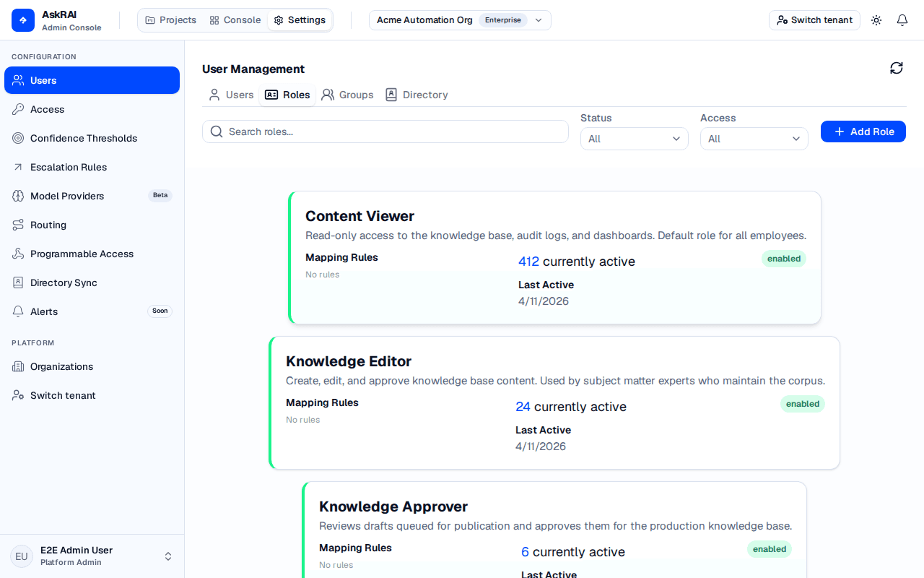Click 6 active count on Knowledge Approver
The image size is (924, 578).
tap(525, 552)
